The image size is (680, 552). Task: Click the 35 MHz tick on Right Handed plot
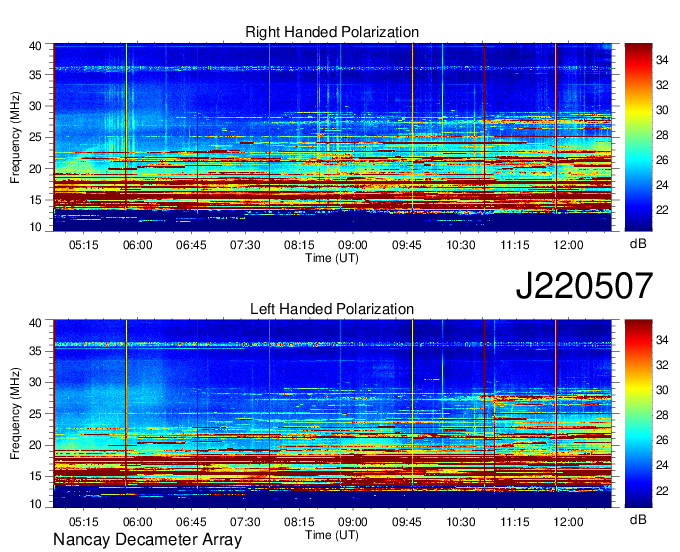pyautogui.click(x=36, y=75)
